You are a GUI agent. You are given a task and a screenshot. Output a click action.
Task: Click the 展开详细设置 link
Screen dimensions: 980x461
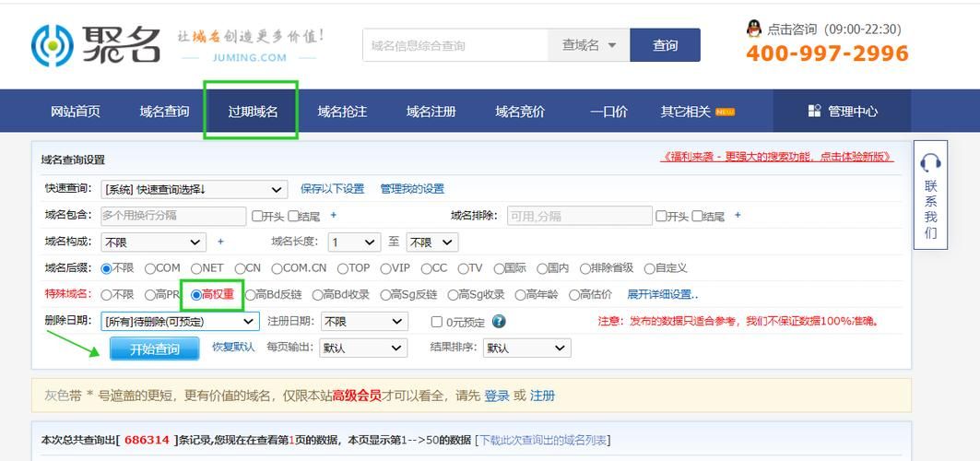pyautogui.click(x=663, y=295)
